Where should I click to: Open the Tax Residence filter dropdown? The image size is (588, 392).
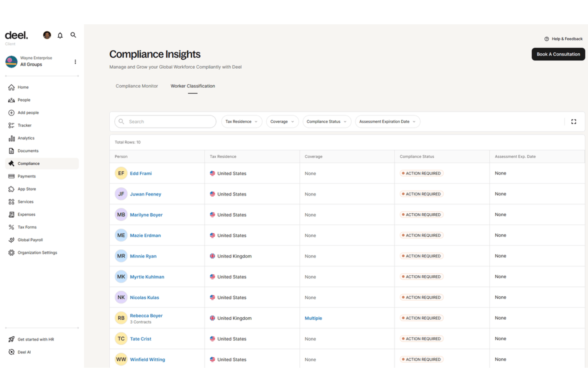pyautogui.click(x=242, y=122)
